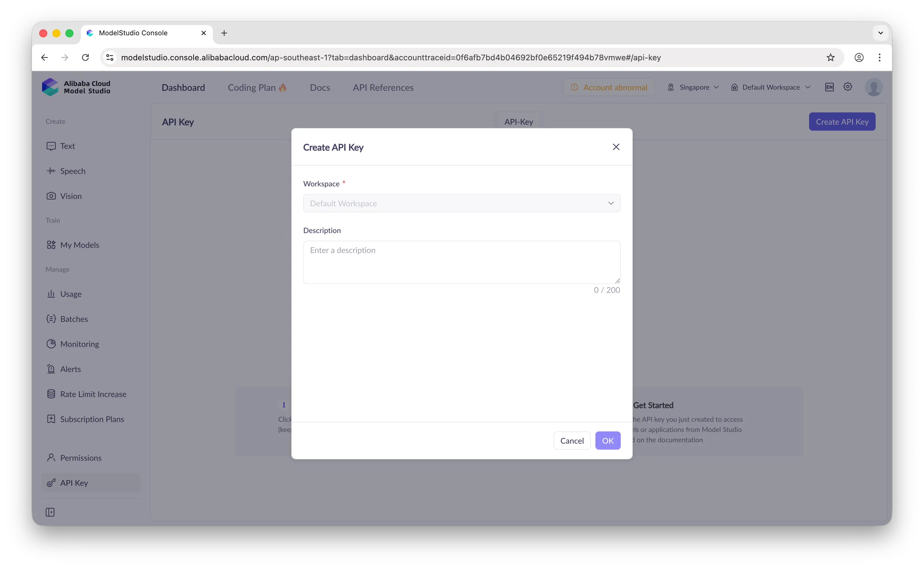Select the Usage panel icon
This screenshot has height=568, width=924.
coord(51,294)
